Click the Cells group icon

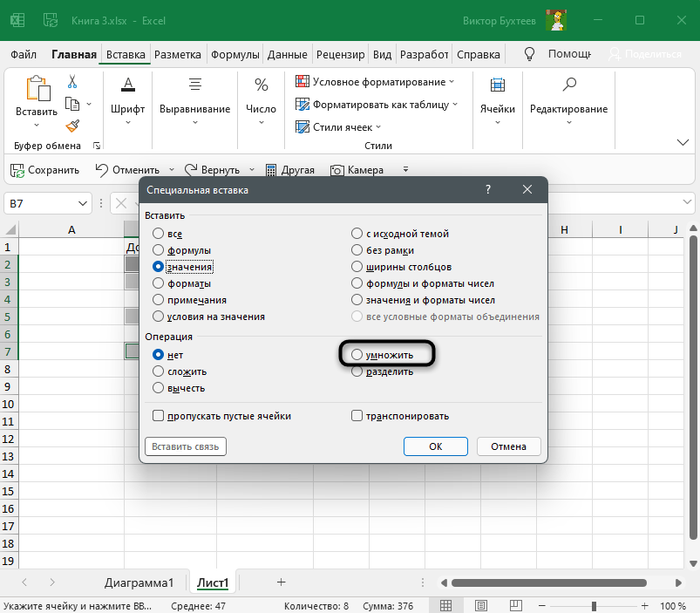(x=497, y=85)
